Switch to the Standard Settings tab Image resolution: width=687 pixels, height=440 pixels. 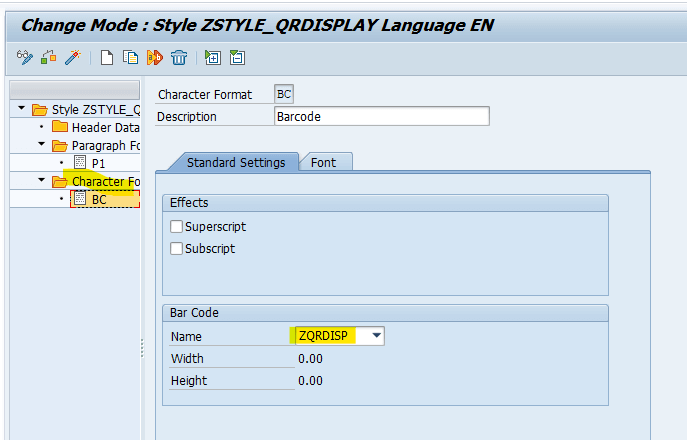pyautogui.click(x=236, y=163)
